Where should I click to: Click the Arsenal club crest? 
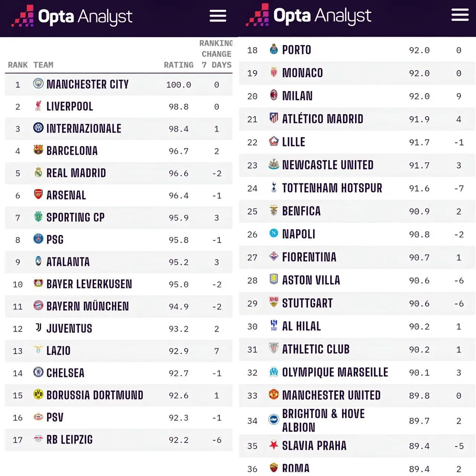38,194
